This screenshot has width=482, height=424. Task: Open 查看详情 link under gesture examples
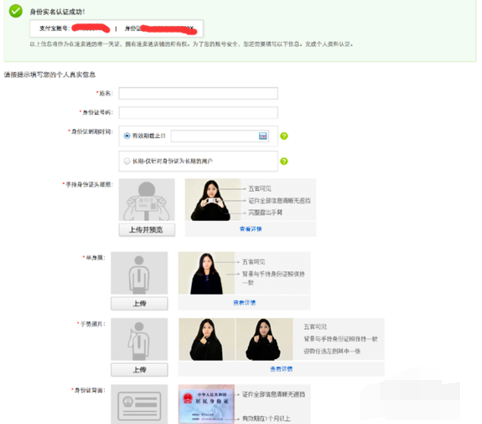(281, 369)
